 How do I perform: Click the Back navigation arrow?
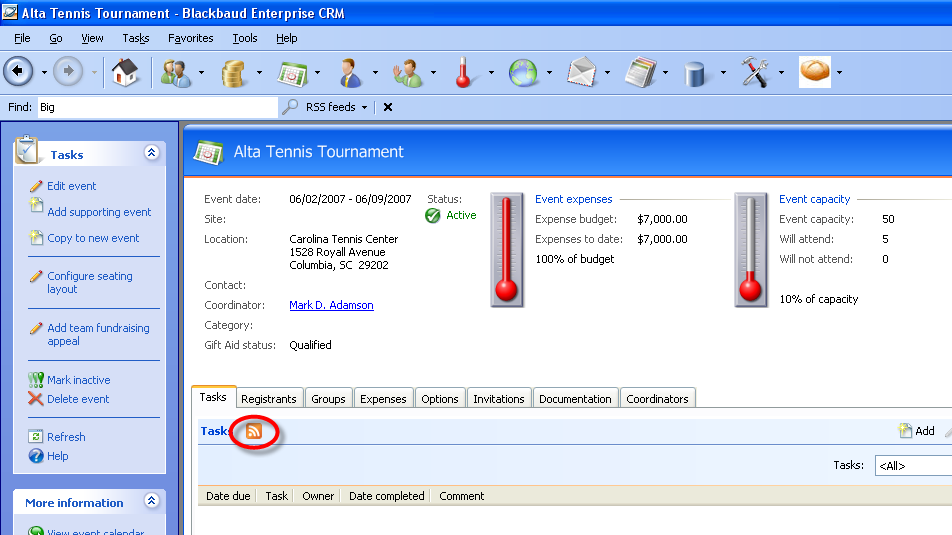pyautogui.click(x=19, y=72)
